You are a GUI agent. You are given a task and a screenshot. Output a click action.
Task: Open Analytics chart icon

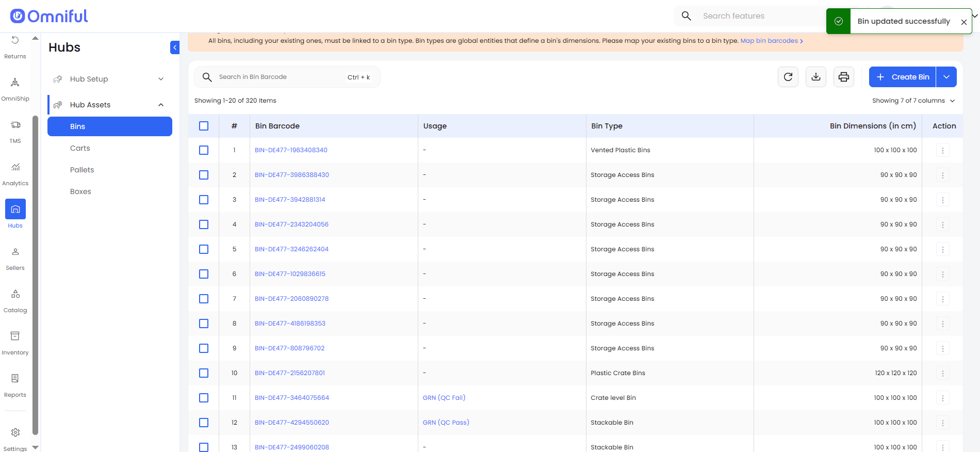click(x=15, y=167)
